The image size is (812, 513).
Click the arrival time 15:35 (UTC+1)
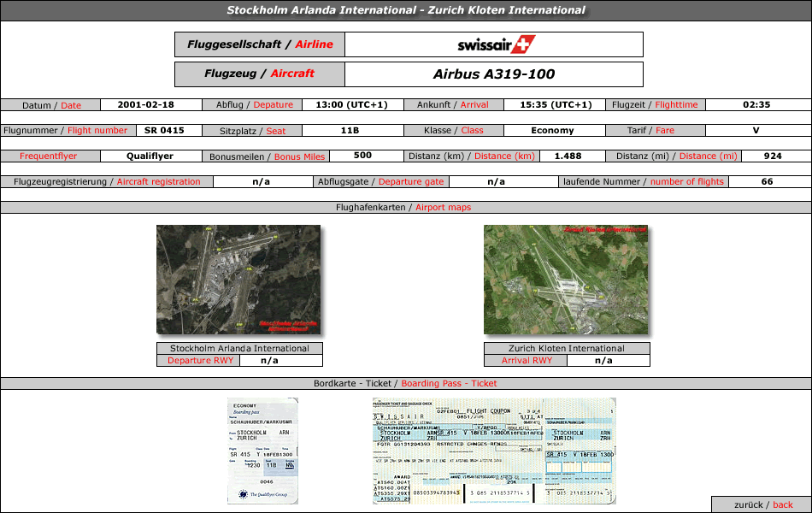click(556, 104)
